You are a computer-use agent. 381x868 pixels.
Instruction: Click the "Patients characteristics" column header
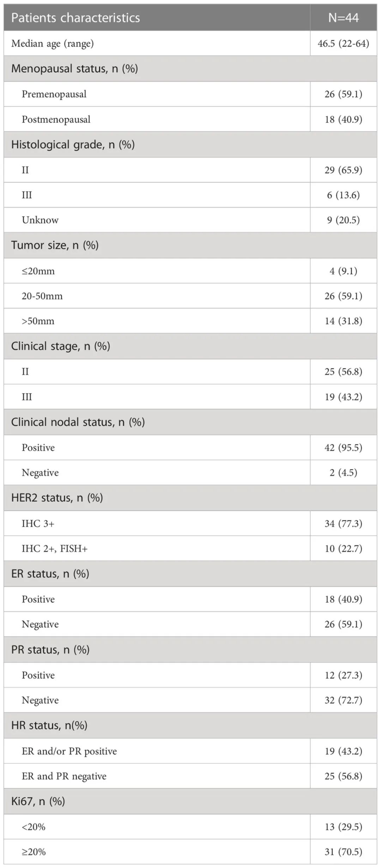(x=75, y=18)
